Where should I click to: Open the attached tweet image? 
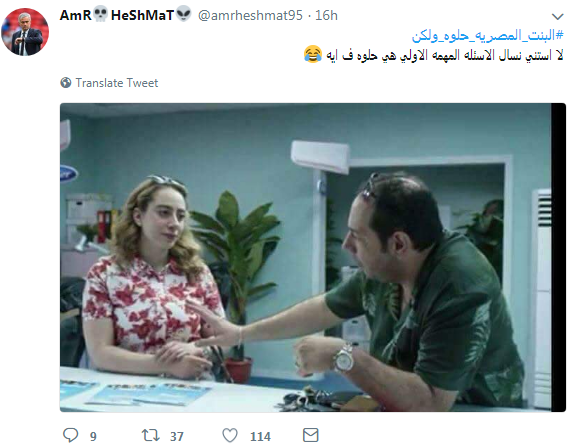313,257
